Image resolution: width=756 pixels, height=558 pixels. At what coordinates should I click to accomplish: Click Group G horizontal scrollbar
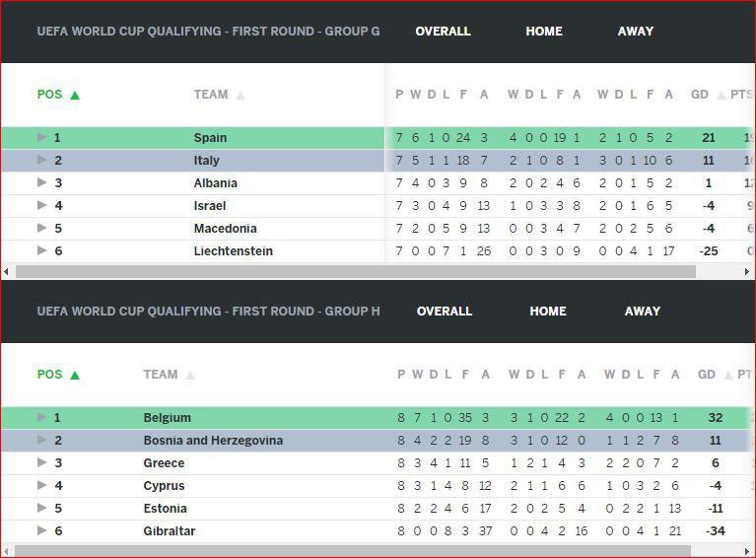355,271
